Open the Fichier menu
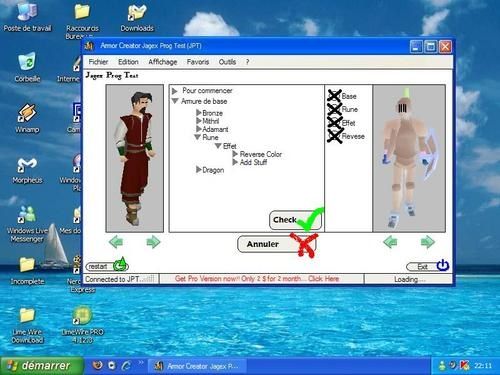500x375 pixels. (x=98, y=62)
